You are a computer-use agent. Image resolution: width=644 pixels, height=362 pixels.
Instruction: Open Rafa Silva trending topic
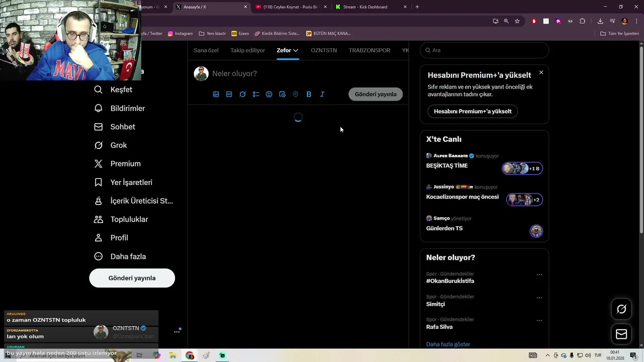tap(439, 327)
